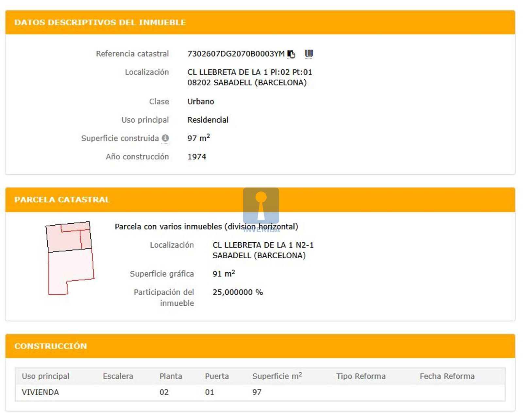Click the Fecha Reforma column header
The image size is (523, 420).
coord(447,376)
